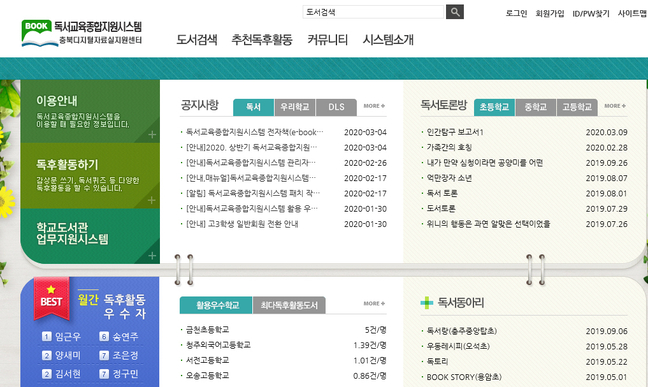Open notice [안내,메뉴얼]독서교육종합지원시스템

point(250,178)
